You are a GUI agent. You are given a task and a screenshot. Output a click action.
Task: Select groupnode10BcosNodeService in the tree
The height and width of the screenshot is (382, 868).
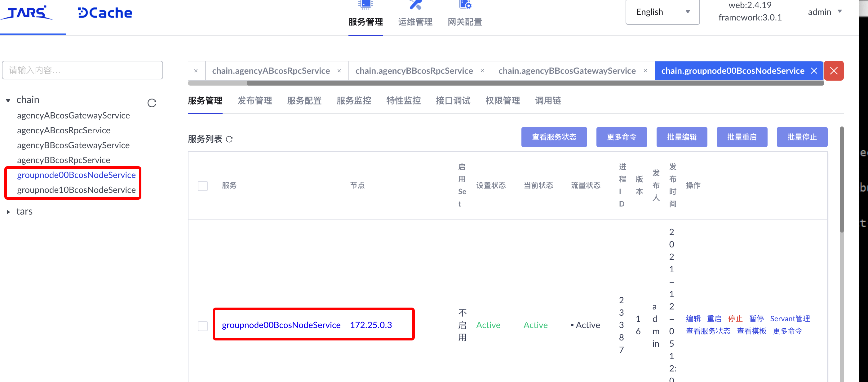pos(77,190)
